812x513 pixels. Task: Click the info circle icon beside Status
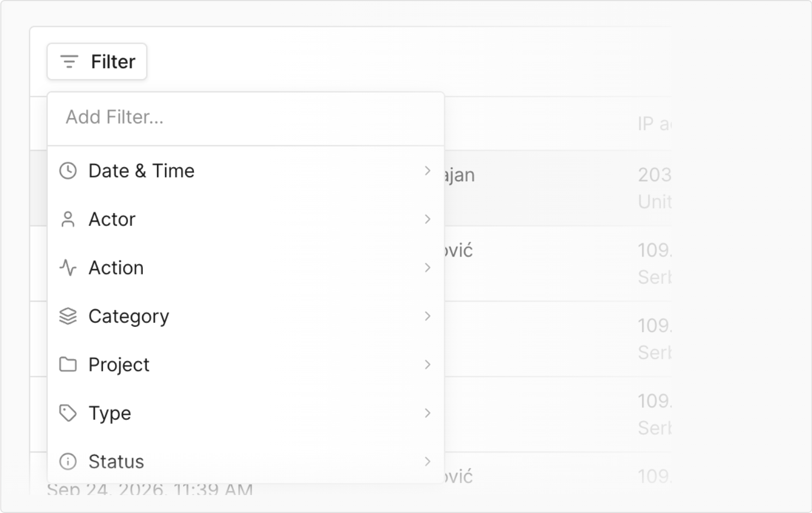(68, 461)
